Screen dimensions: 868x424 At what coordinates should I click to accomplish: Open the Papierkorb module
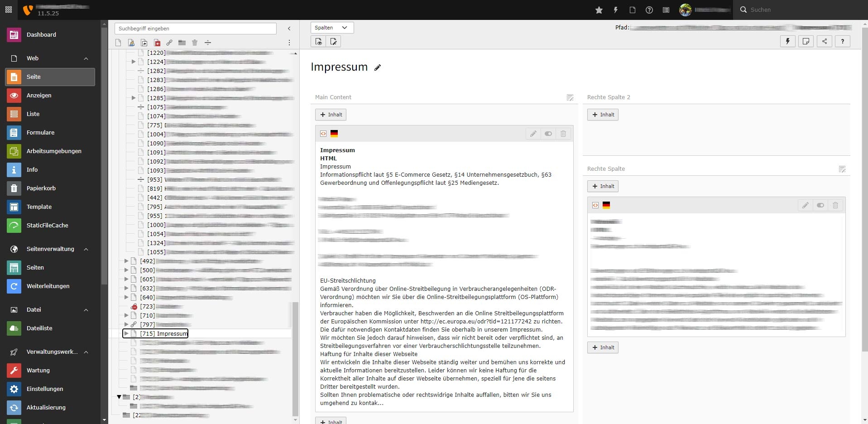point(50,188)
